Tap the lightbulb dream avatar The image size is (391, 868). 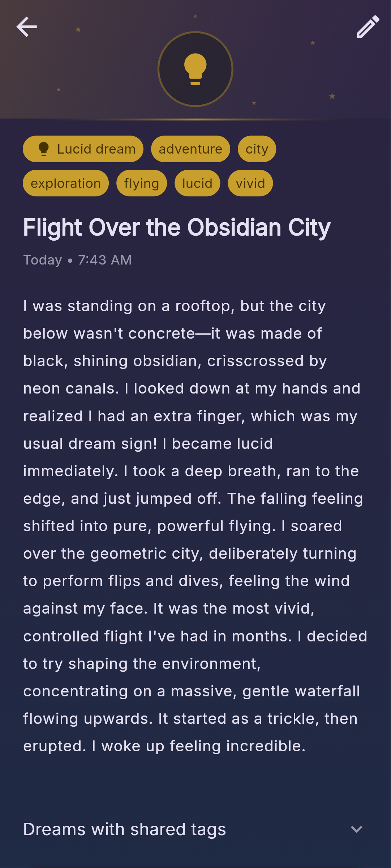coord(195,69)
